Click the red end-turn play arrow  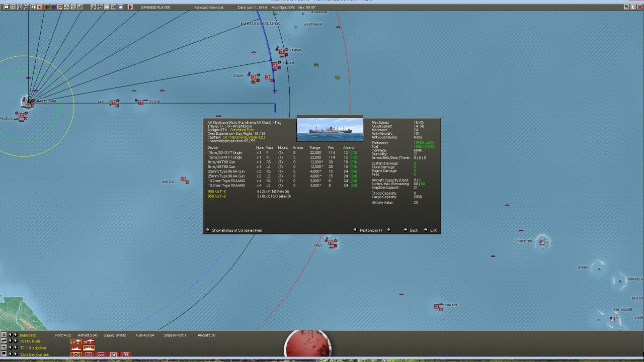point(130,8)
